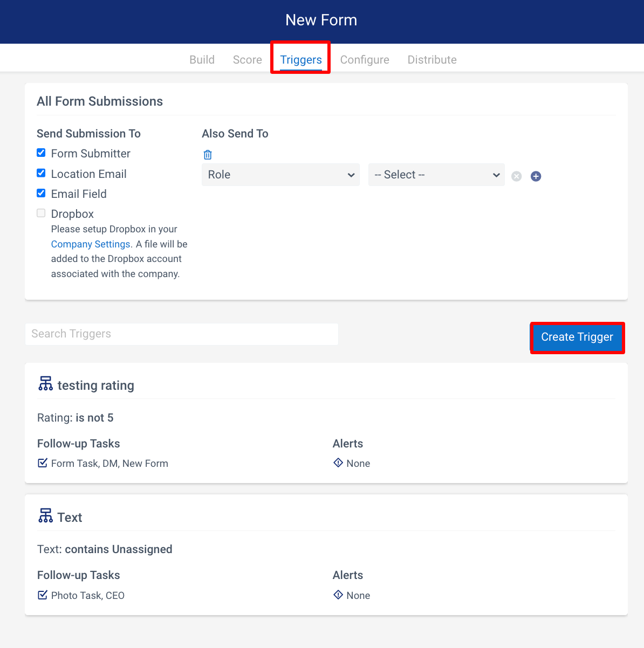Go to the Configure tab
Image resolution: width=644 pixels, height=648 pixels.
click(365, 60)
